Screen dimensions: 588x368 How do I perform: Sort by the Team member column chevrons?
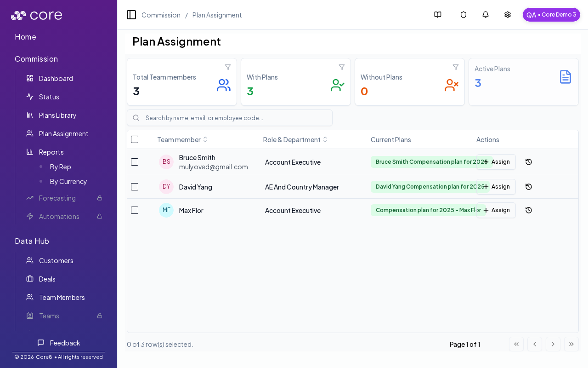(x=205, y=139)
